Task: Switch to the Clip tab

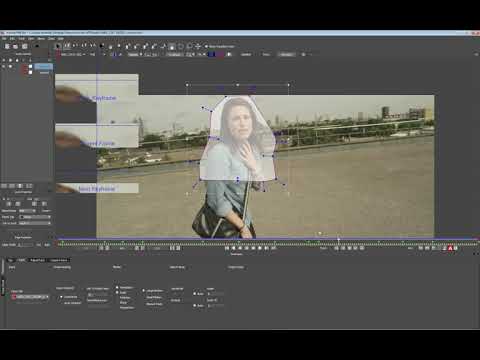Action: point(11,260)
